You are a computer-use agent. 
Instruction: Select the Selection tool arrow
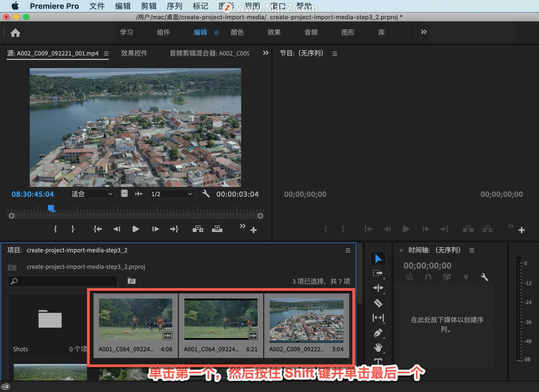click(x=378, y=259)
